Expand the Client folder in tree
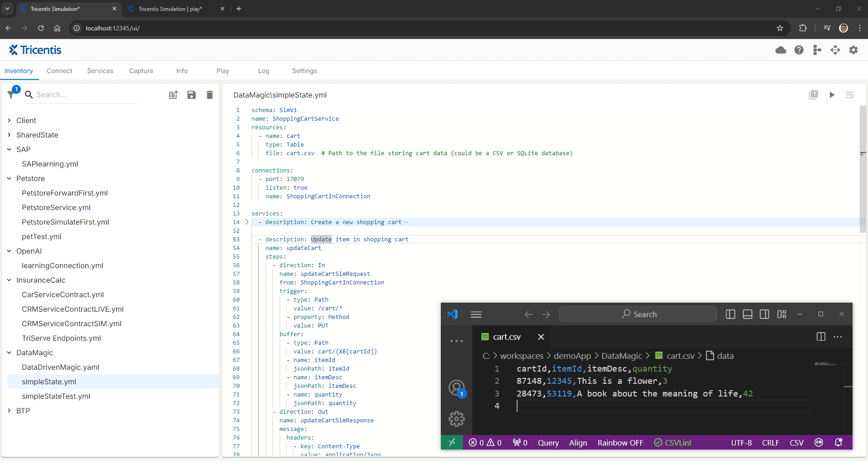 9,120
